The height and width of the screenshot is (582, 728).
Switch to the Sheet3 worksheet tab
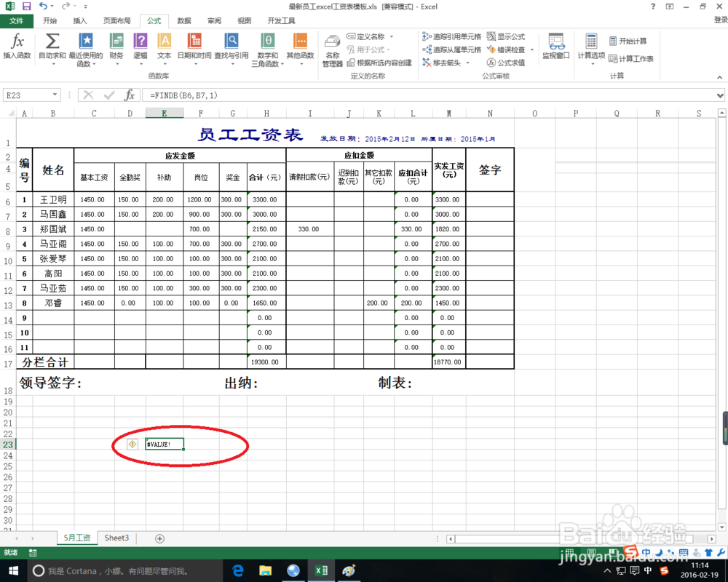[116, 538]
